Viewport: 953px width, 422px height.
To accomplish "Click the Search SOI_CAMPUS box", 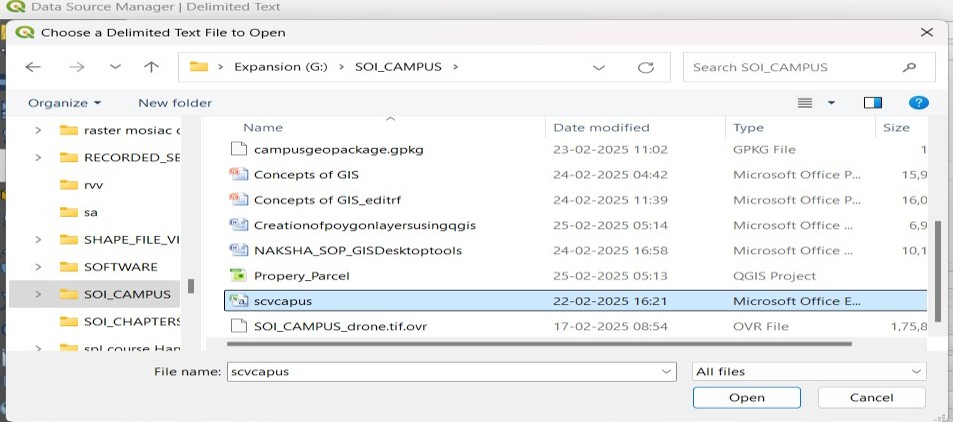I will [809, 67].
